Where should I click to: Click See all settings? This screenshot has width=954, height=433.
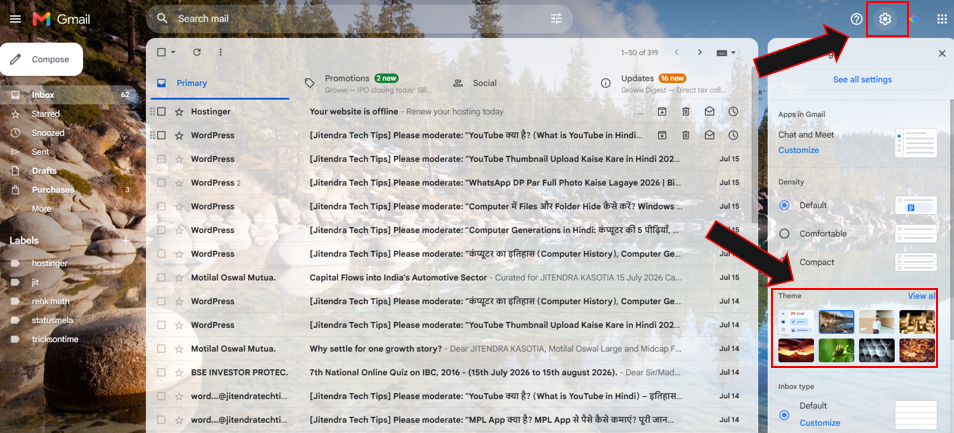tap(862, 80)
